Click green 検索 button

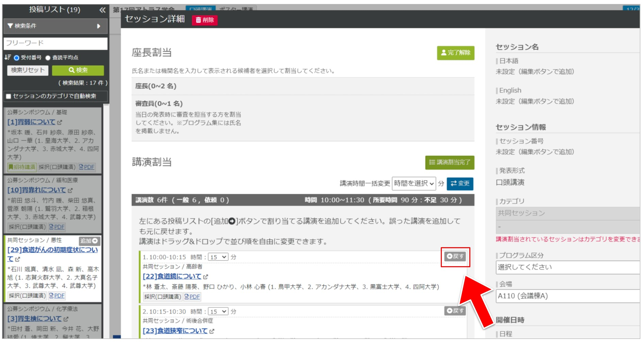pyautogui.click(x=78, y=70)
